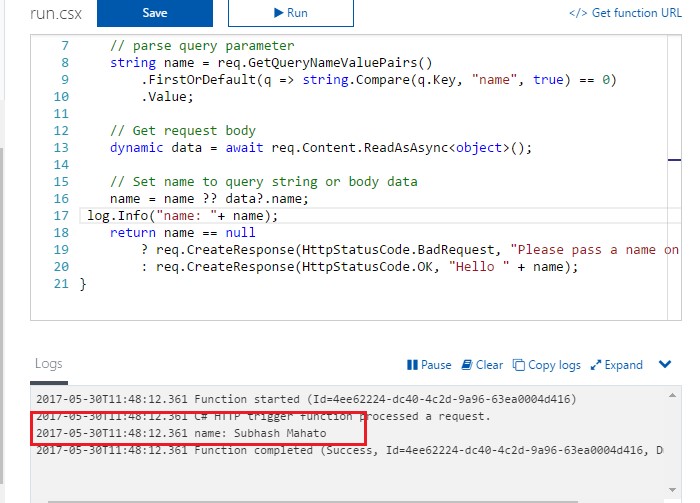
Task: Click the closing brace on line 21
Action: pyautogui.click(x=83, y=284)
